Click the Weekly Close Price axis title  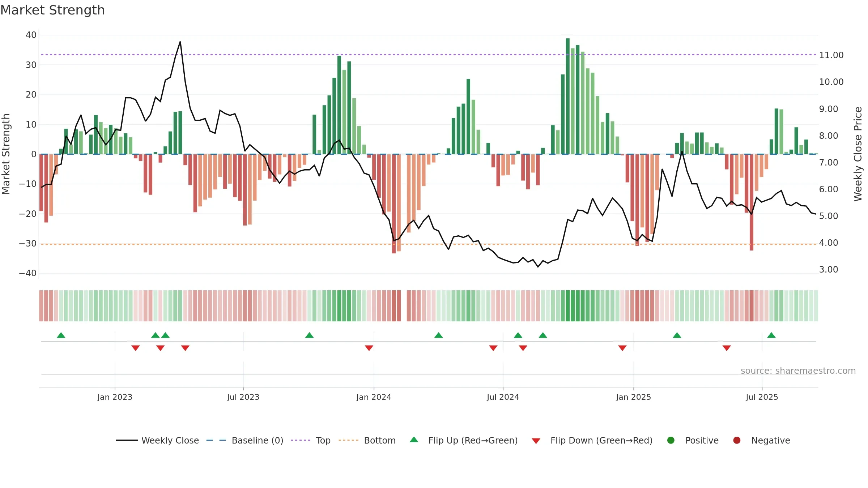[x=858, y=154]
